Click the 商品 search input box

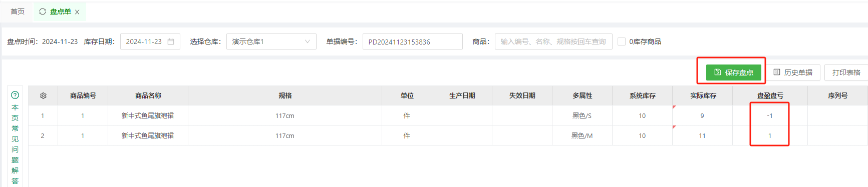(x=553, y=41)
